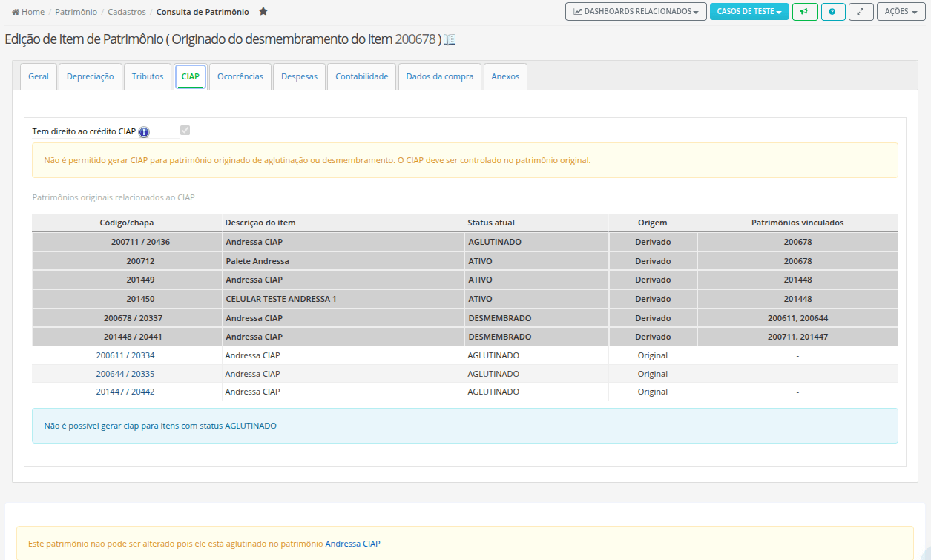Select row cell 200712
The width and height of the screenshot is (931, 560).
click(x=127, y=261)
